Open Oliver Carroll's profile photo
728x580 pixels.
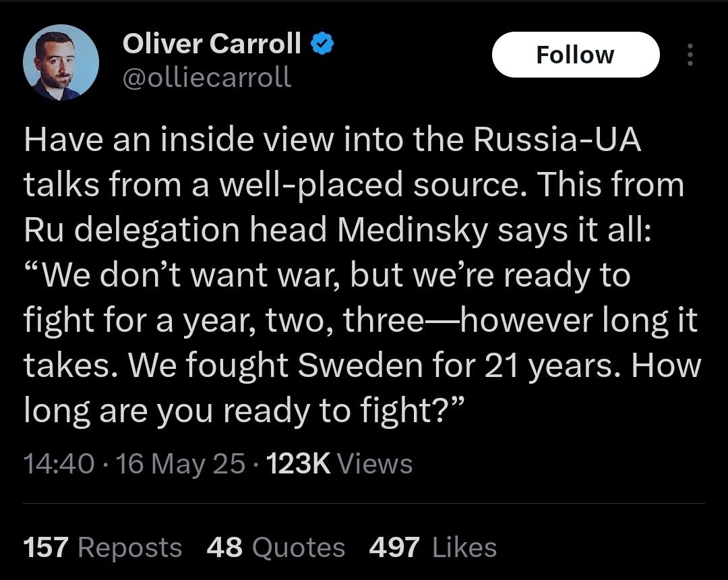[x=61, y=63]
